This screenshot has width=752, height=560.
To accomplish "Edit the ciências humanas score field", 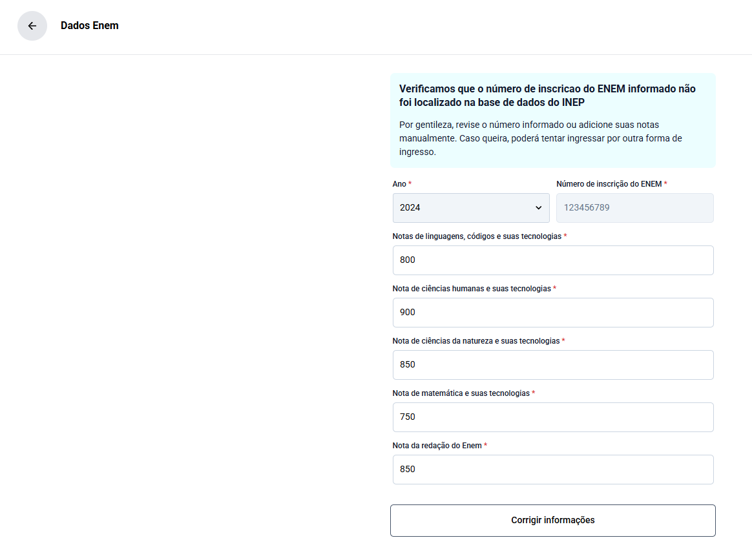I will point(553,312).
